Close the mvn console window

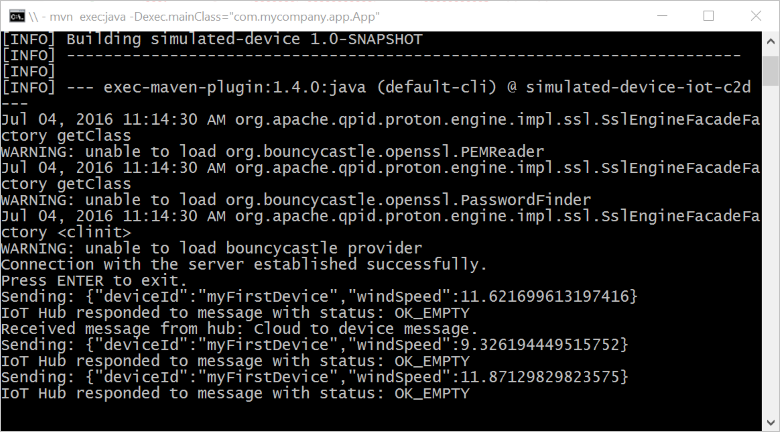click(x=755, y=16)
